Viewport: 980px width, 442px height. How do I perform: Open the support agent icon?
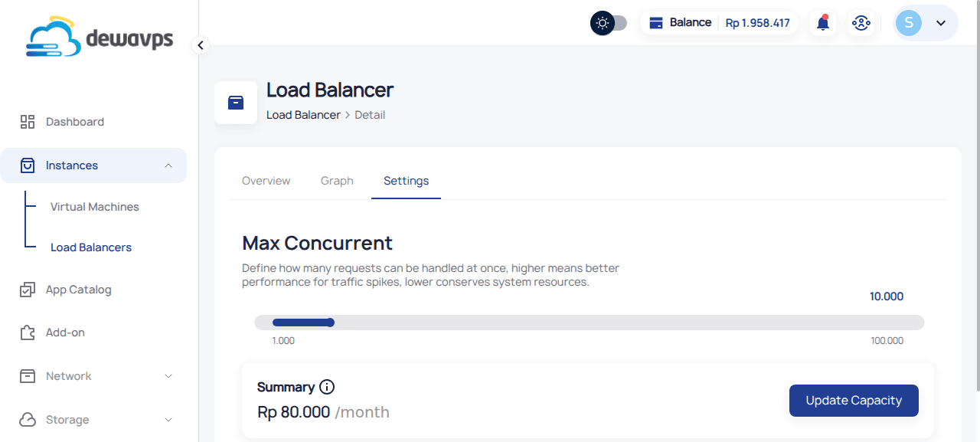[861, 23]
